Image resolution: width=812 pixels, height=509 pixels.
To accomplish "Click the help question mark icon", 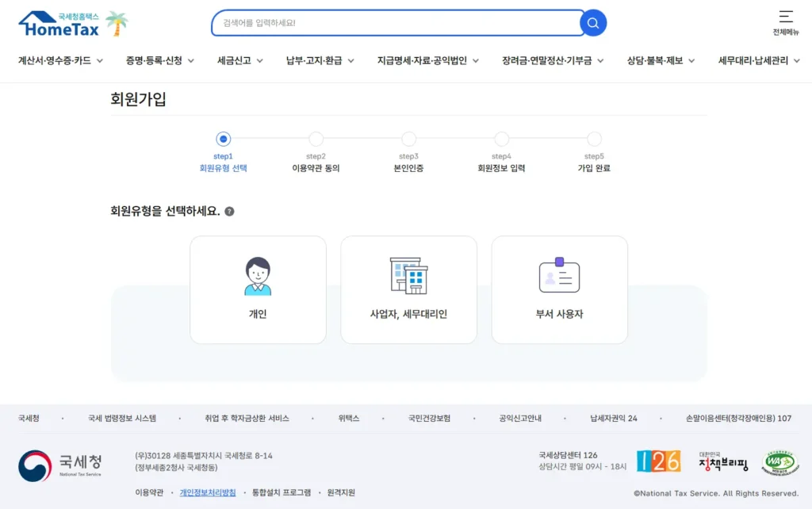I will pyautogui.click(x=229, y=211).
